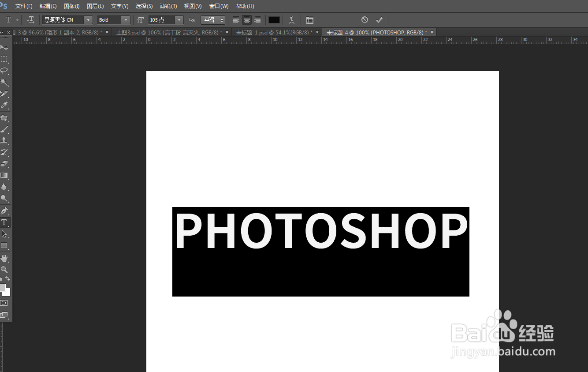
Task: Select the Pen tool
Action: (x=4, y=211)
